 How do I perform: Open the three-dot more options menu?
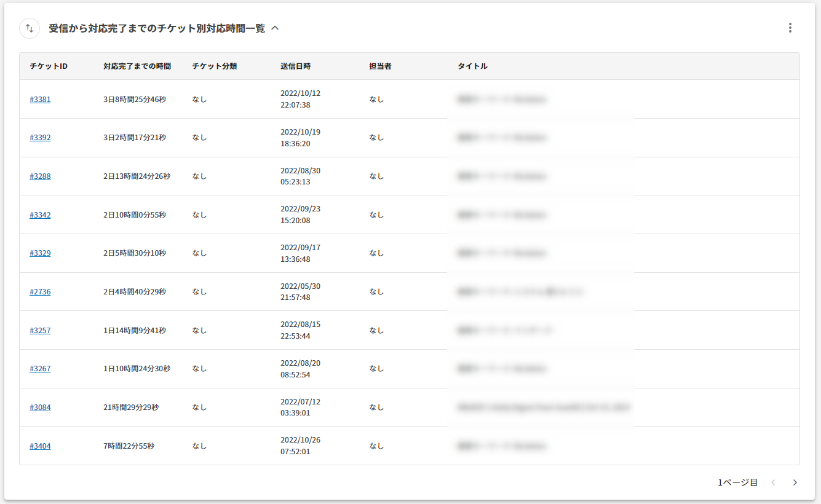(x=790, y=28)
